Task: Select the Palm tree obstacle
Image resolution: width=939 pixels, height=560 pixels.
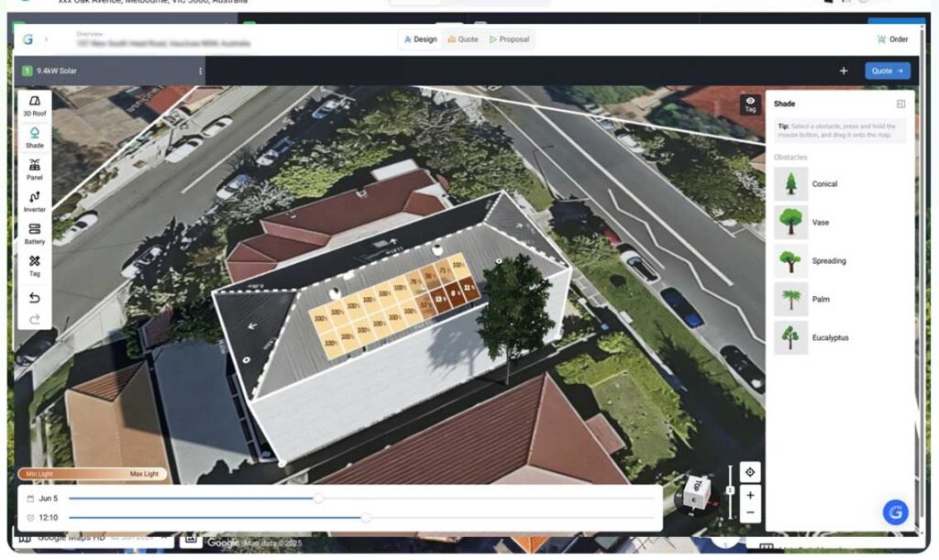Action: [790, 299]
